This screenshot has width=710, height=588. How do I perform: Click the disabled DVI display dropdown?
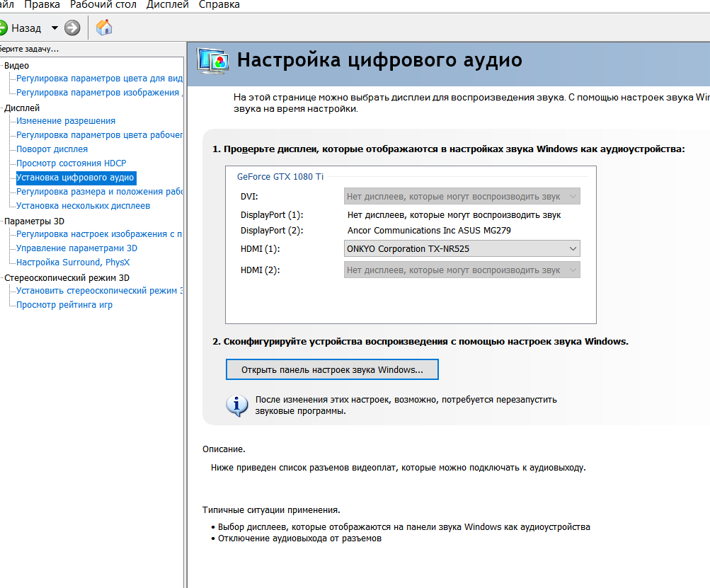click(x=462, y=197)
